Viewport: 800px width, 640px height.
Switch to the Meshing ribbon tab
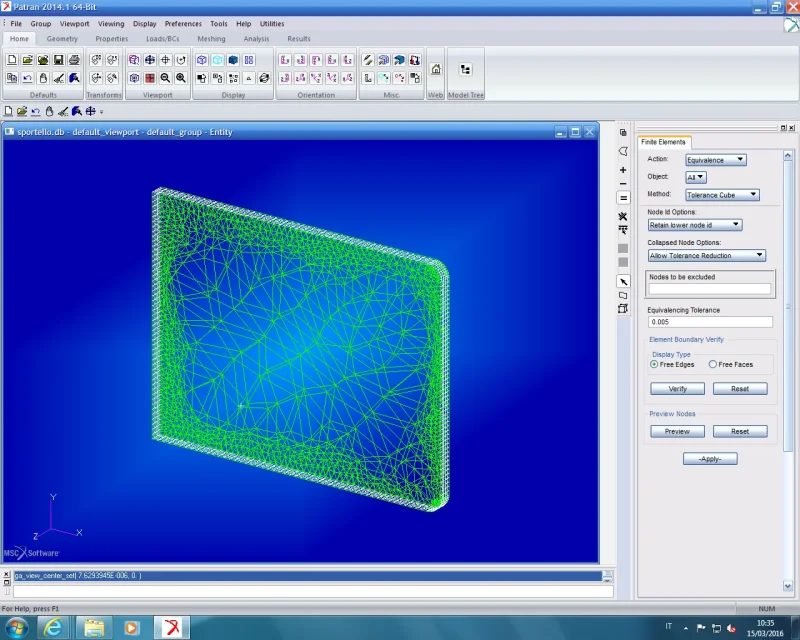tap(211, 39)
